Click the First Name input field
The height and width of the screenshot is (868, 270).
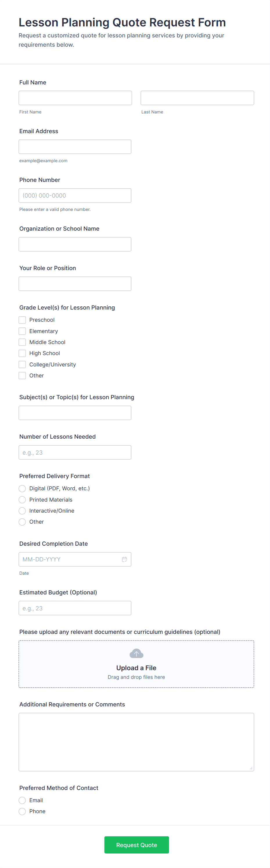75,98
